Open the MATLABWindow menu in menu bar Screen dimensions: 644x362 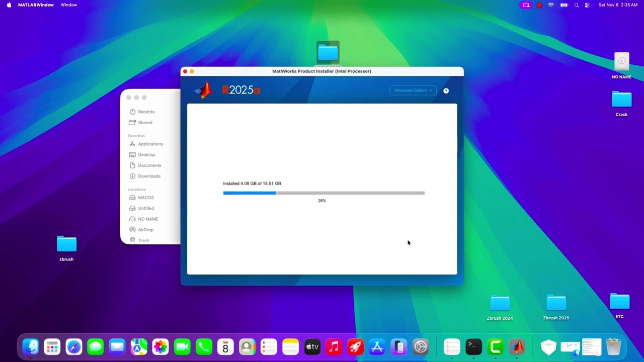(x=36, y=5)
